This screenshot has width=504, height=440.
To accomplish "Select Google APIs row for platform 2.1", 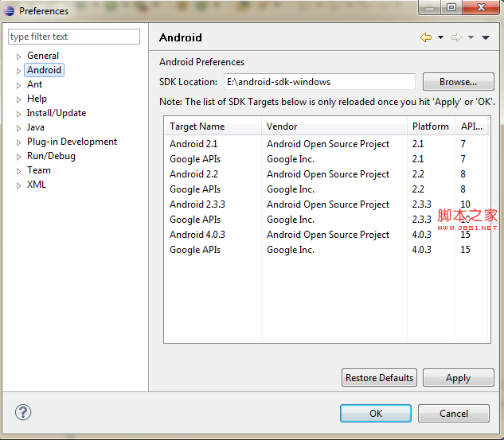I will [x=327, y=158].
